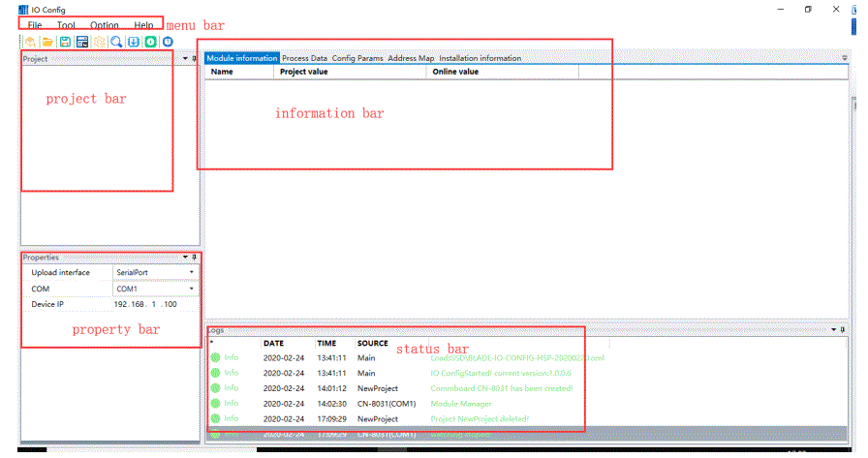
Task: Click the Project panel title
Action: [35, 59]
